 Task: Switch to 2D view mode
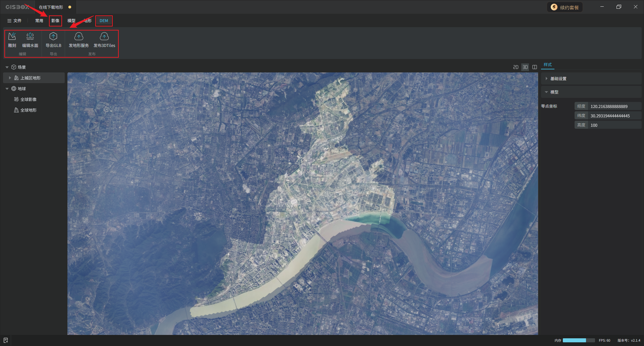[516, 67]
